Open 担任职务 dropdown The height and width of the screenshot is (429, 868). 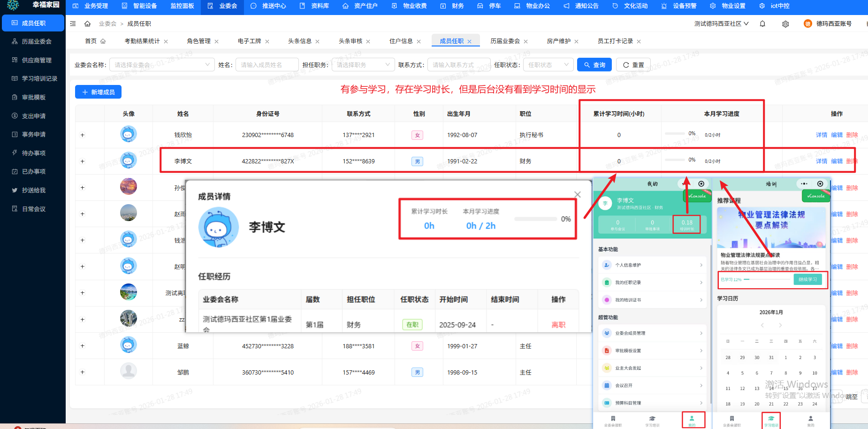[363, 65]
